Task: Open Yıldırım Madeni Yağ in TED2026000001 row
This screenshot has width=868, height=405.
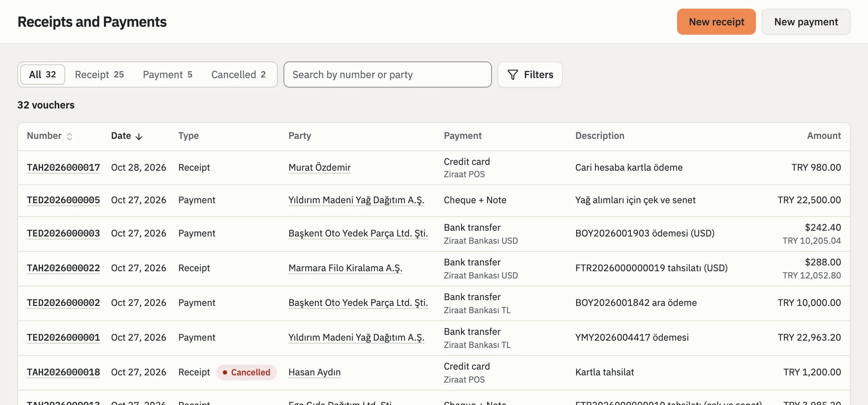Action: (x=356, y=337)
